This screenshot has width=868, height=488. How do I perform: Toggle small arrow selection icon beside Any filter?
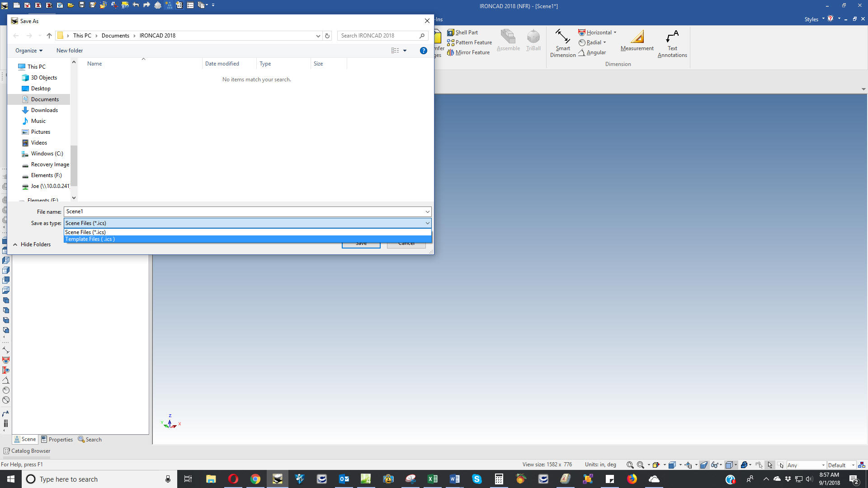(x=781, y=465)
